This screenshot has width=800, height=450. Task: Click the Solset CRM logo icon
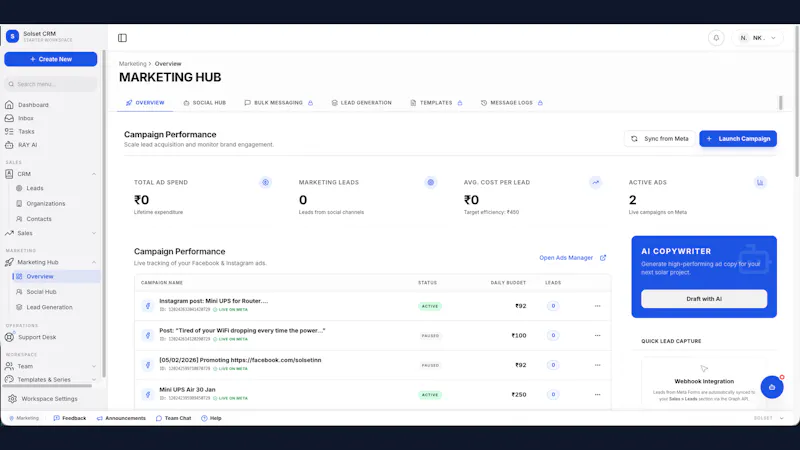pyautogui.click(x=12, y=36)
